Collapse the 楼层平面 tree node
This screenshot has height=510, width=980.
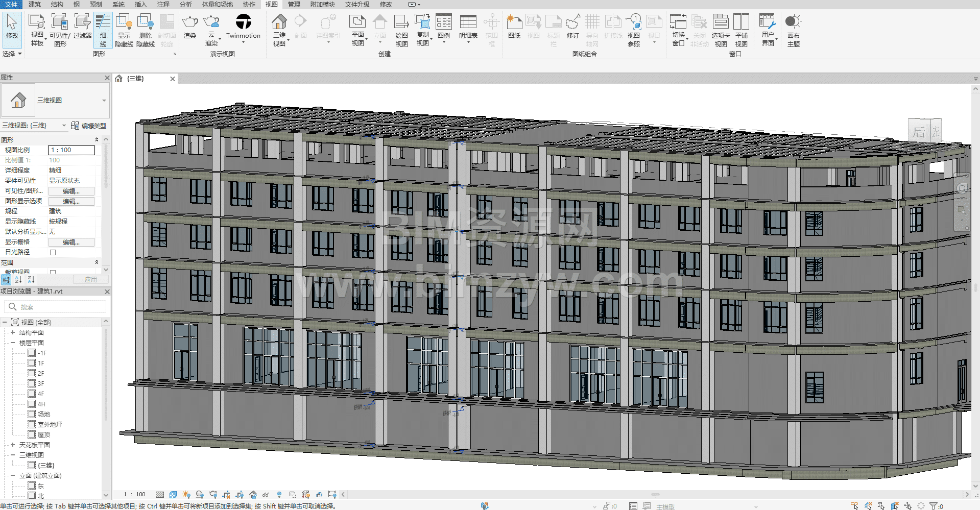pos(13,343)
